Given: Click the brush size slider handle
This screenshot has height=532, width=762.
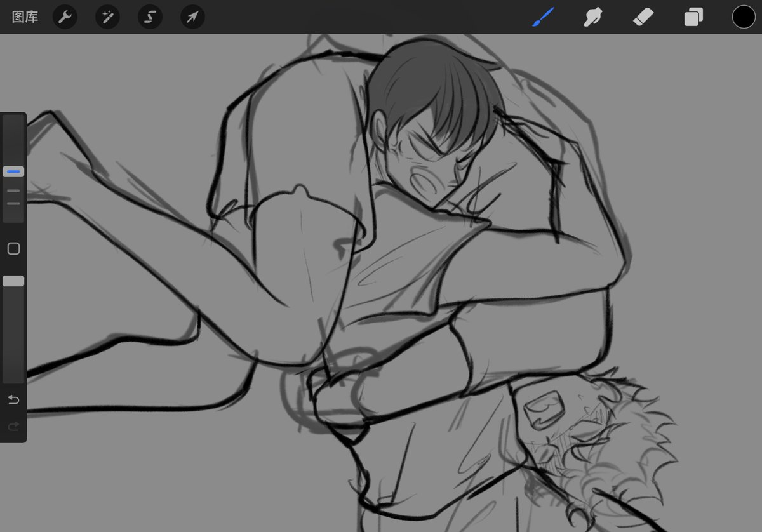Looking at the screenshot, I should (13, 171).
